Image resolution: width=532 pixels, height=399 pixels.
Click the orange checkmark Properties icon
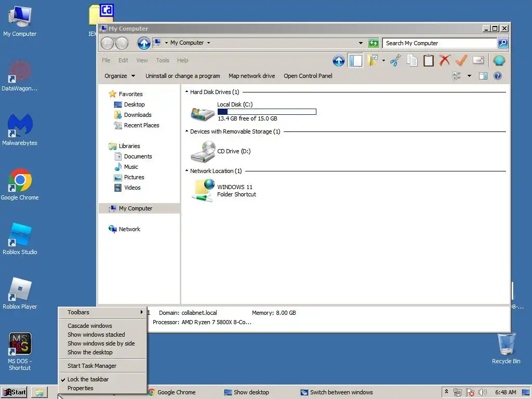click(461, 61)
